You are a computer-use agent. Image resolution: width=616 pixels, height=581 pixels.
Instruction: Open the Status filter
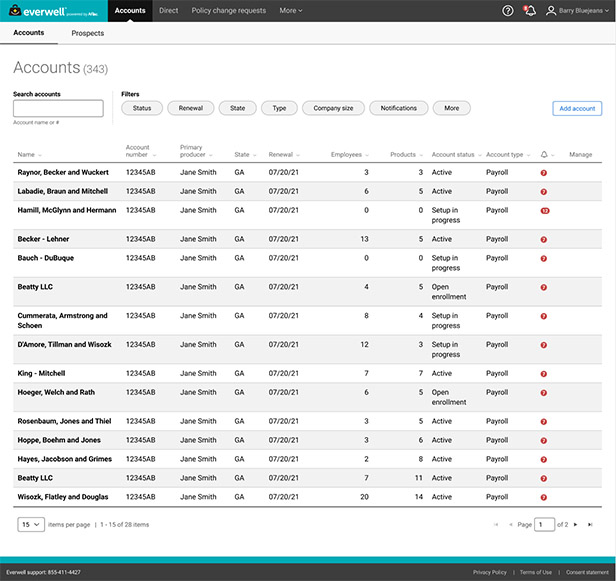point(142,108)
